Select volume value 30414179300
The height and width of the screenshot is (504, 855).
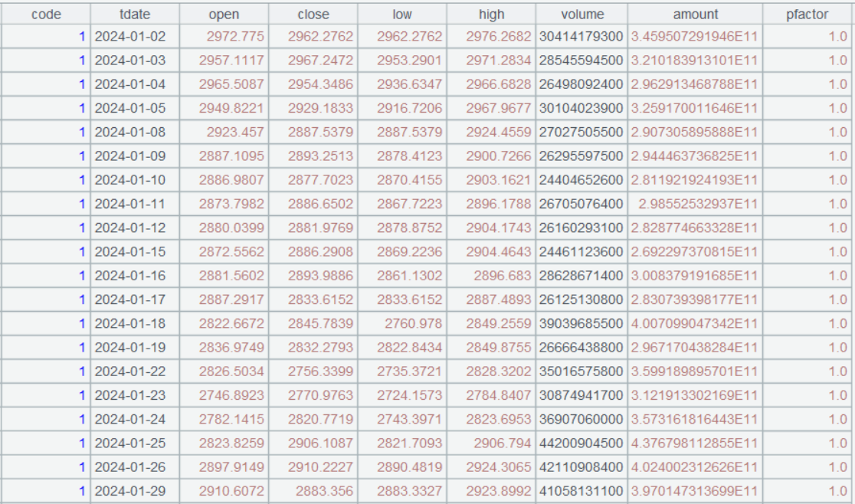581,37
